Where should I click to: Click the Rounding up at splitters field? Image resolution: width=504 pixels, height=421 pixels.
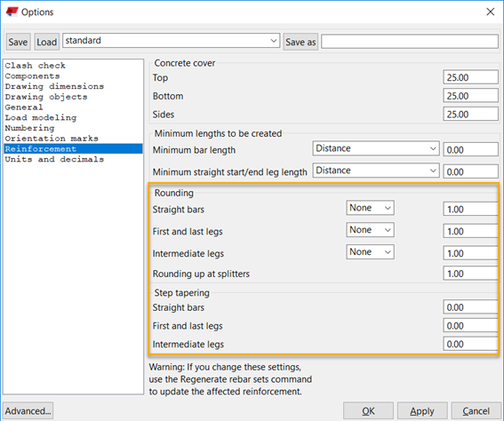470,274
